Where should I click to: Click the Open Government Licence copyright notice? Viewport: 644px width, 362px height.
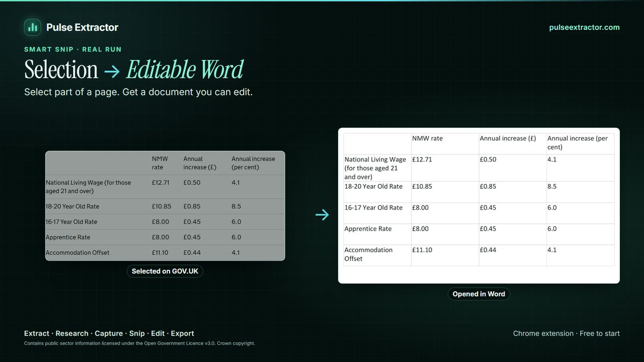click(140, 343)
